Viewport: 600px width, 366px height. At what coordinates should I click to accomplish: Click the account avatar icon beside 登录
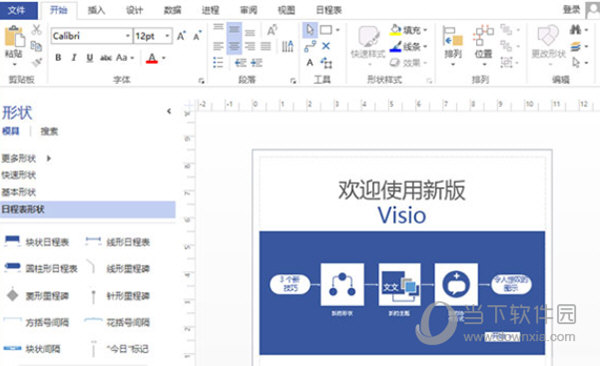[x=593, y=10]
